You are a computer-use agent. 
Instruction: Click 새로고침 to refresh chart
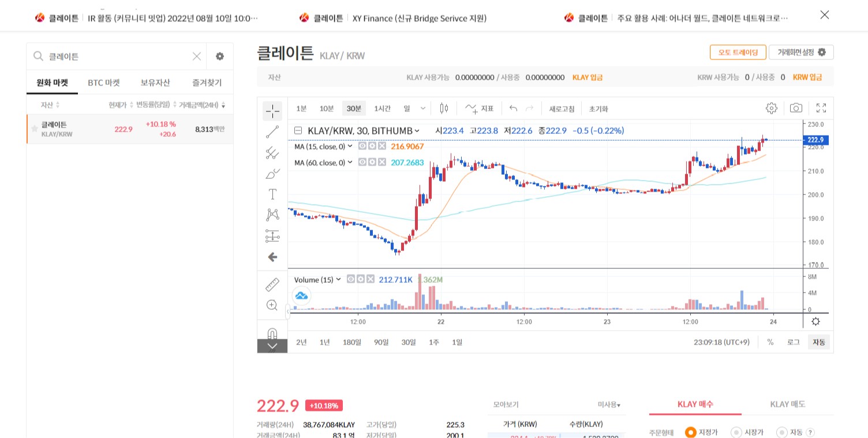(x=562, y=108)
